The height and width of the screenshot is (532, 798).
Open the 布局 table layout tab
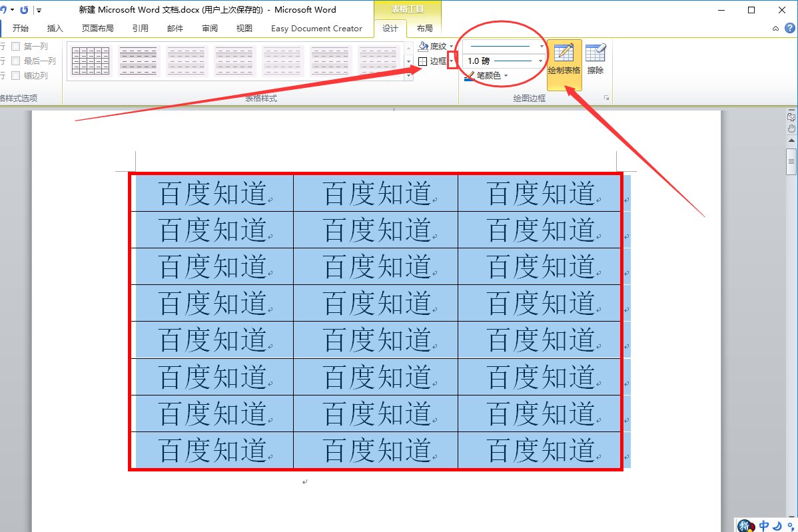pos(424,29)
